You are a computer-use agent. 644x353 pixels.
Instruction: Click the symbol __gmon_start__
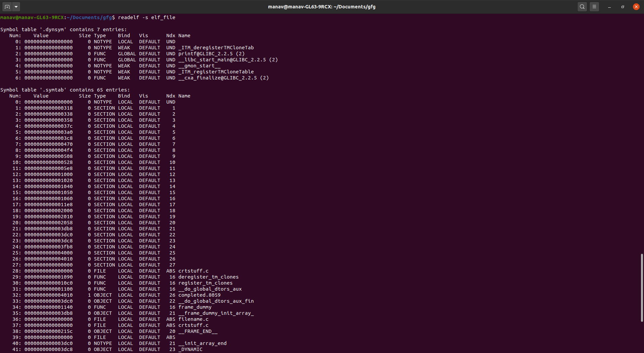tap(200, 66)
